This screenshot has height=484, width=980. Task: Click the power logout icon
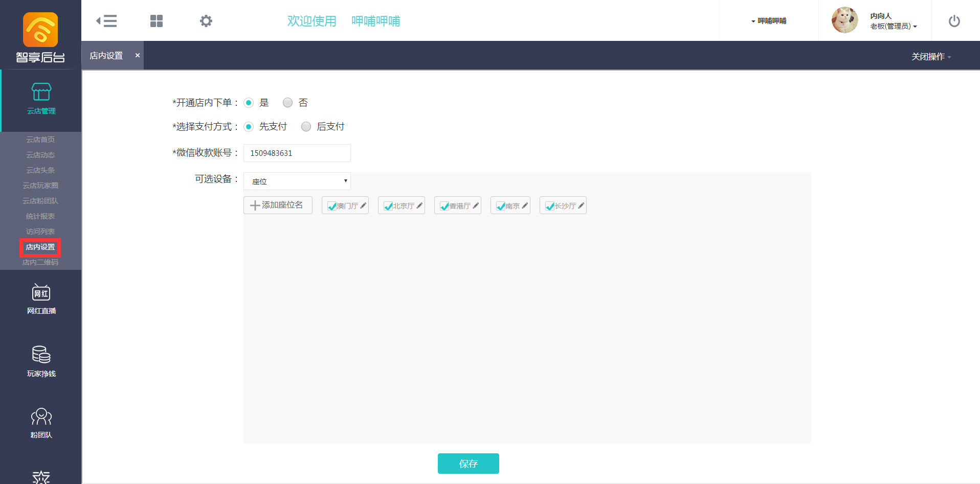point(954,21)
